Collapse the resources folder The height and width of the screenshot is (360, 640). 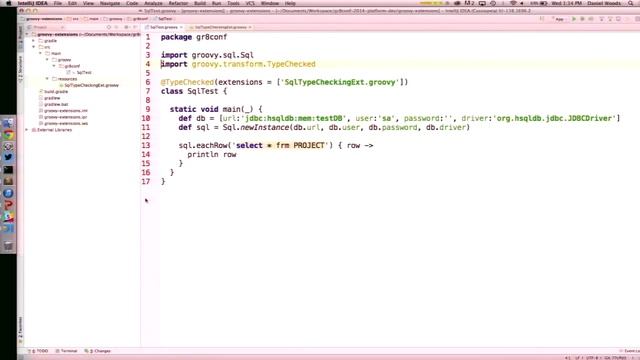point(47,79)
